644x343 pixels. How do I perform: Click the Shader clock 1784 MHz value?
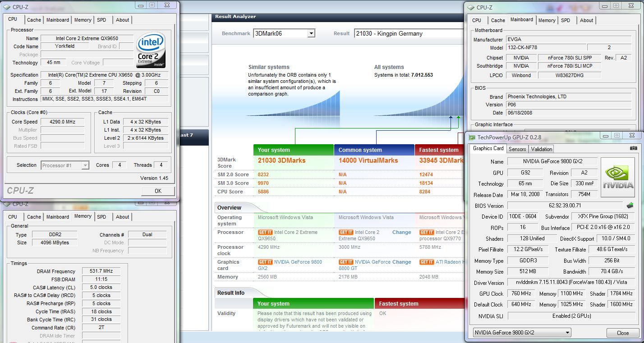coord(621,293)
